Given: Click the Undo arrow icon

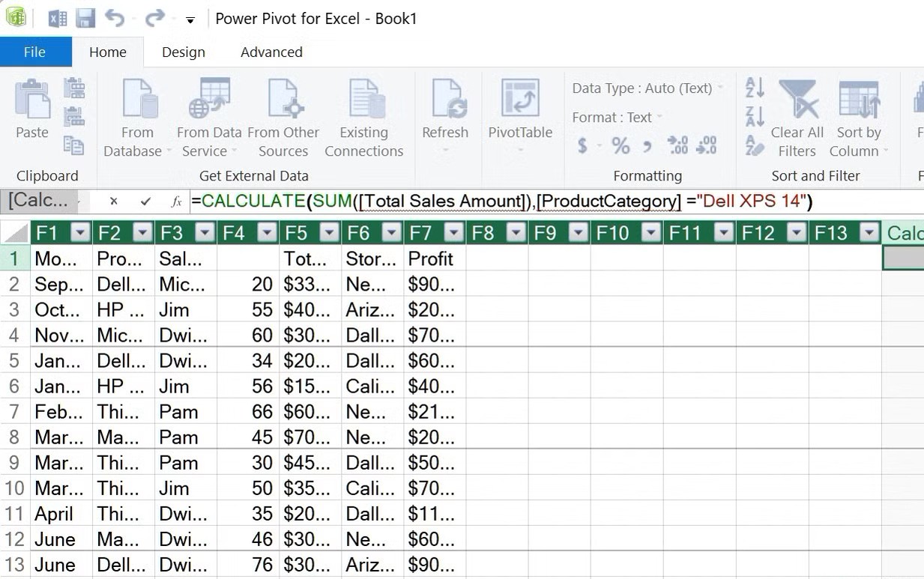Looking at the screenshot, I should 115,18.
